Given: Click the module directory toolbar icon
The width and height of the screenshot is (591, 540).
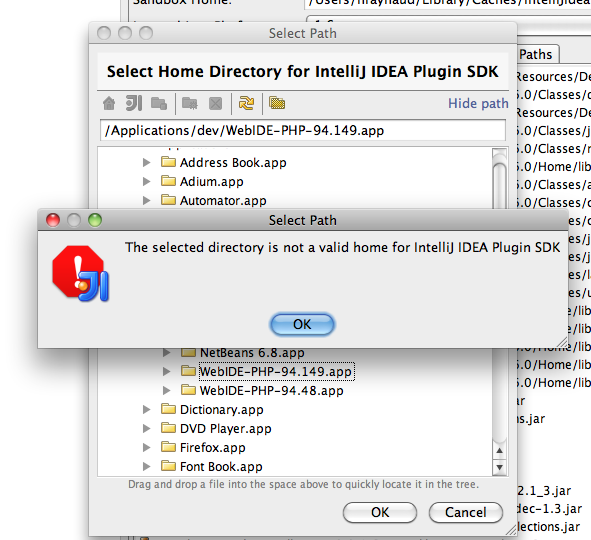Looking at the screenshot, I should coord(159,103).
